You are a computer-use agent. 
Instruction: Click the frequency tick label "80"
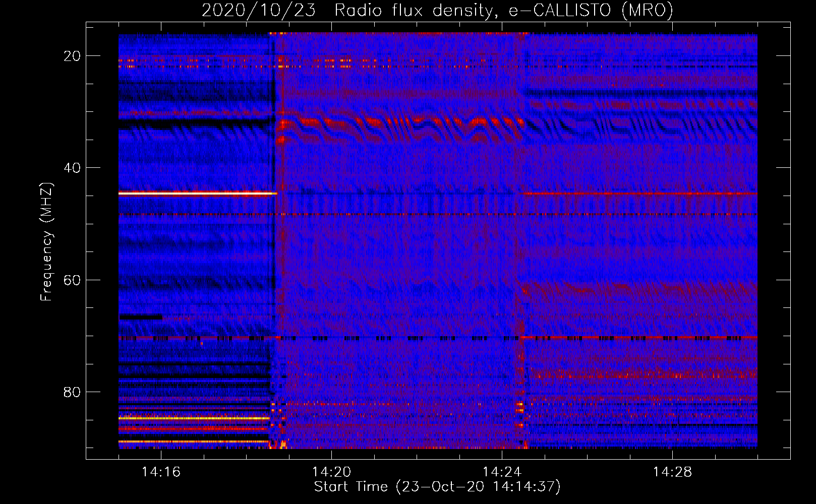click(x=73, y=392)
